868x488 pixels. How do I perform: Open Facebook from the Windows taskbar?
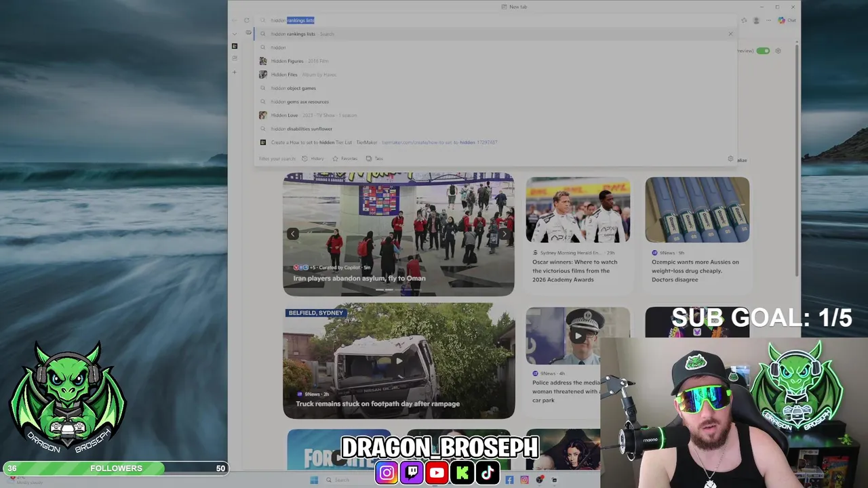click(509, 480)
